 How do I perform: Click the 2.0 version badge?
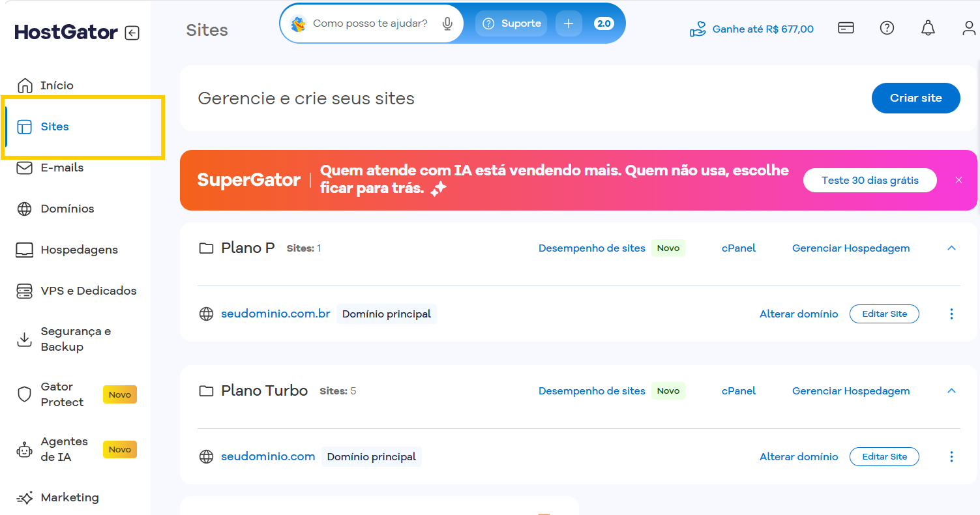point(604,23)
